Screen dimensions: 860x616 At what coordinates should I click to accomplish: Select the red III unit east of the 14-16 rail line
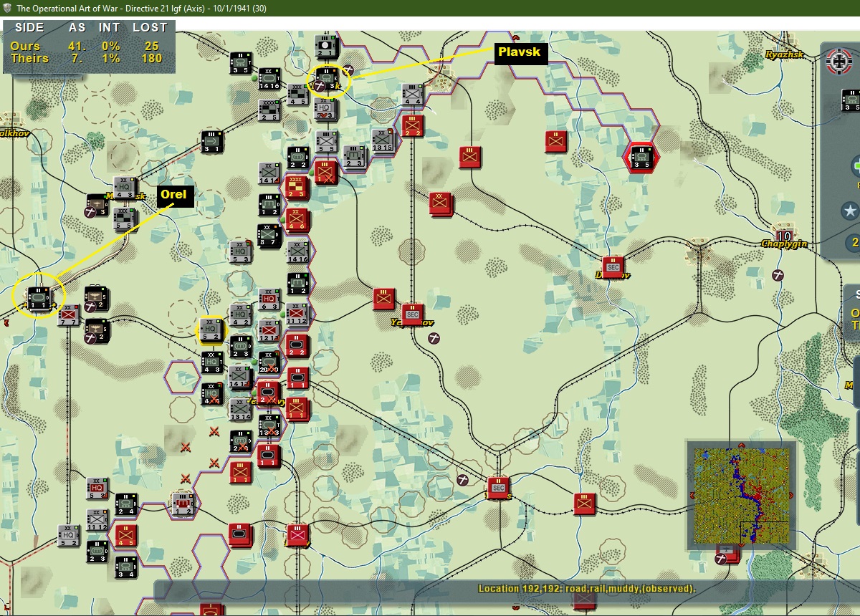(469, 157)
